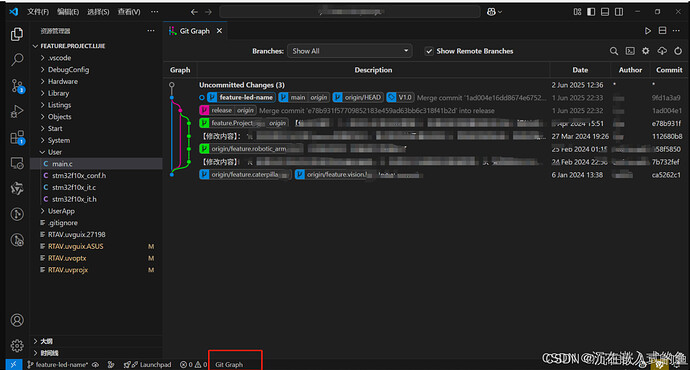
Task: Open the Branches Show All dropdown
Action: click(350, 51)
